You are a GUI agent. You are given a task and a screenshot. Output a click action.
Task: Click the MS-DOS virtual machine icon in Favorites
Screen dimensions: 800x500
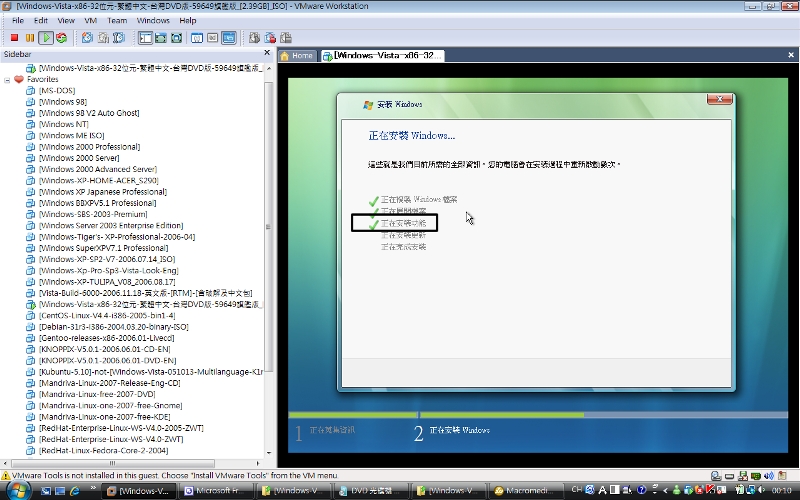click(30, 90)
